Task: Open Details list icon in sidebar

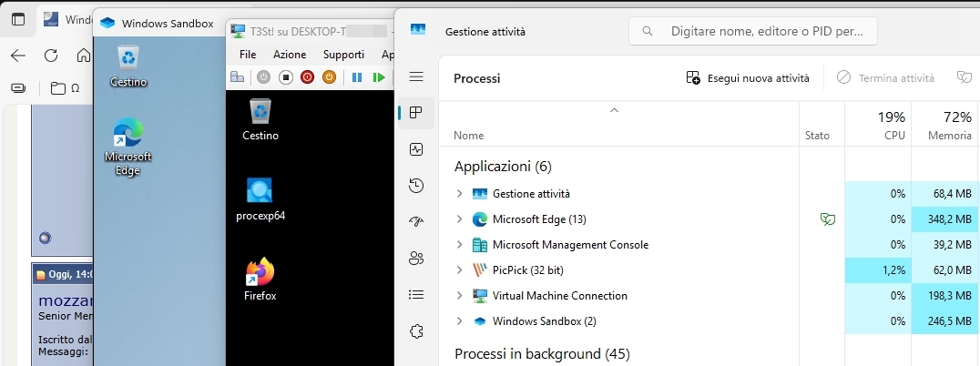Action: pos(416,294)
